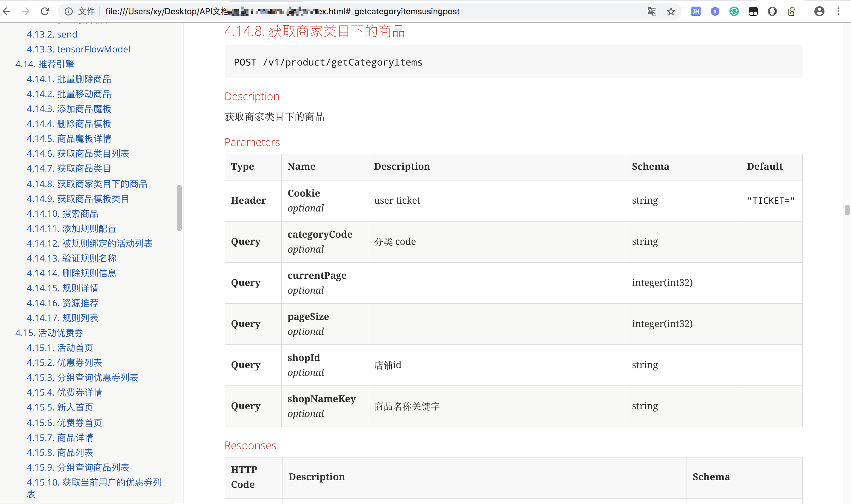Open section 4.13.3 tensorFlowModel
The height and width of the screenshot is (504, 851).
coord(78,49)
